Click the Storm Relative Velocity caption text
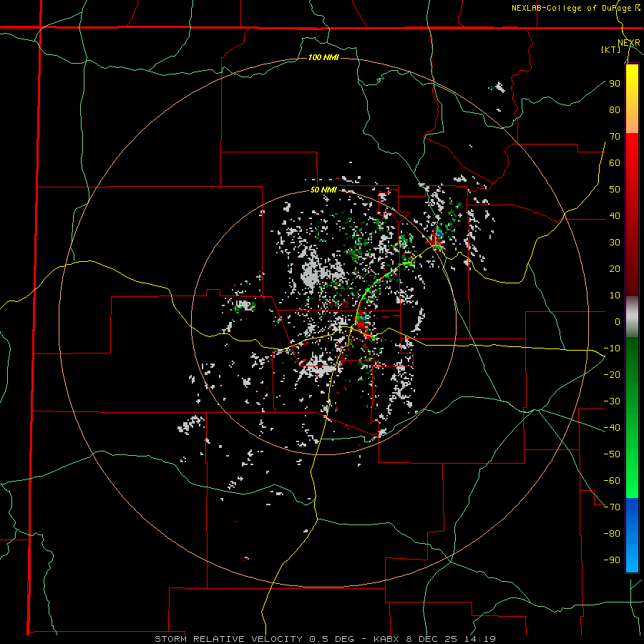This screenshot has width=644, height=644. click(230, 639)
